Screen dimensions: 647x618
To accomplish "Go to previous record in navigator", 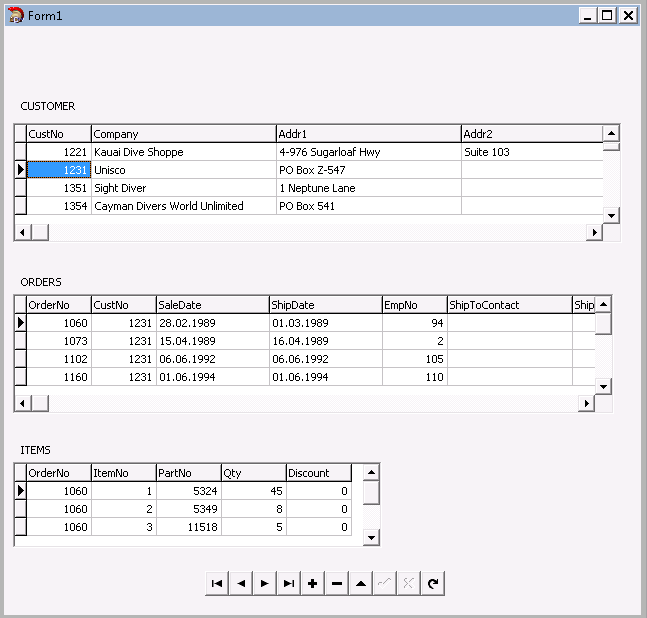I will 241,583.
